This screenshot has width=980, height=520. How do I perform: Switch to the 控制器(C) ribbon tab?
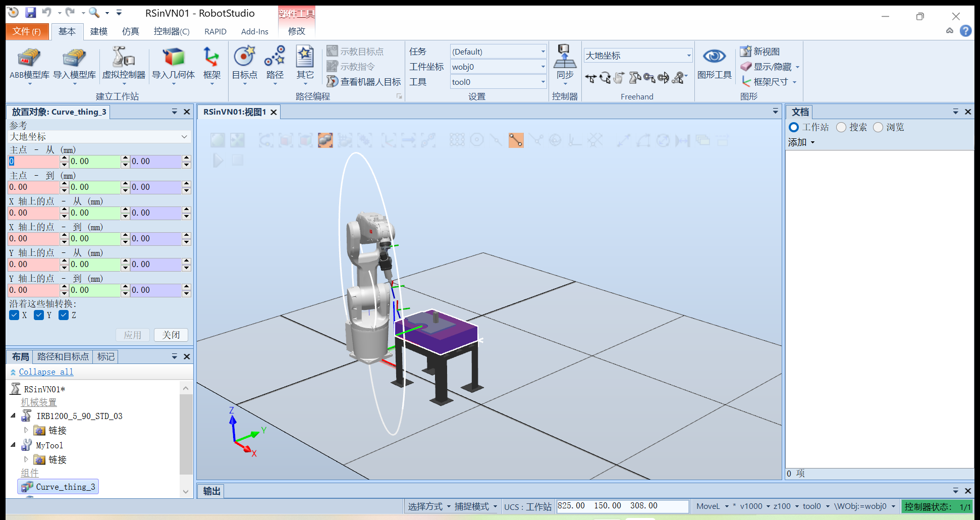(172, 31)
